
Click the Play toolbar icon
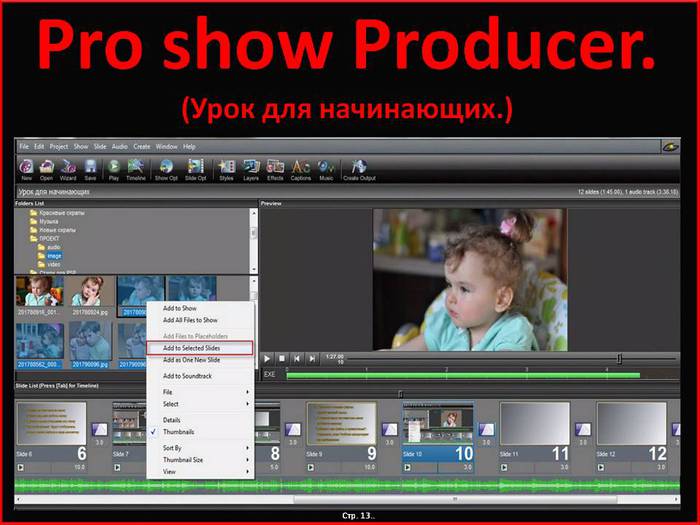tap(114, 170)
